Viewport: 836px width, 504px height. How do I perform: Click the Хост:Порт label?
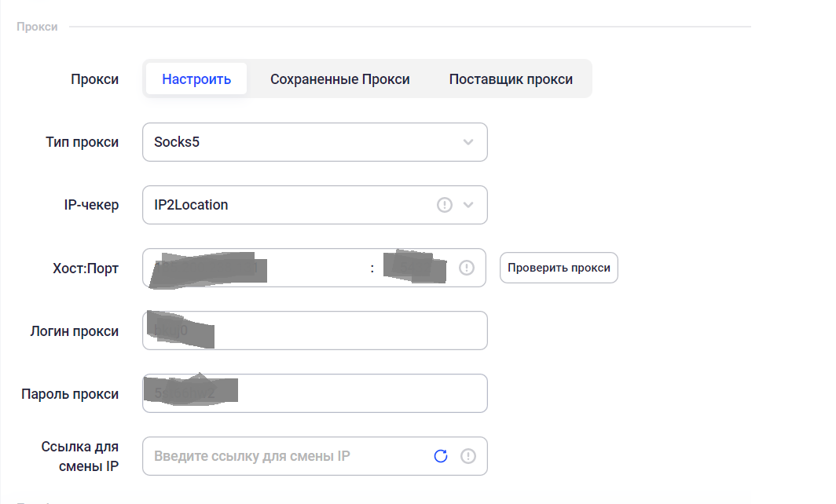[x=86, y=268]
